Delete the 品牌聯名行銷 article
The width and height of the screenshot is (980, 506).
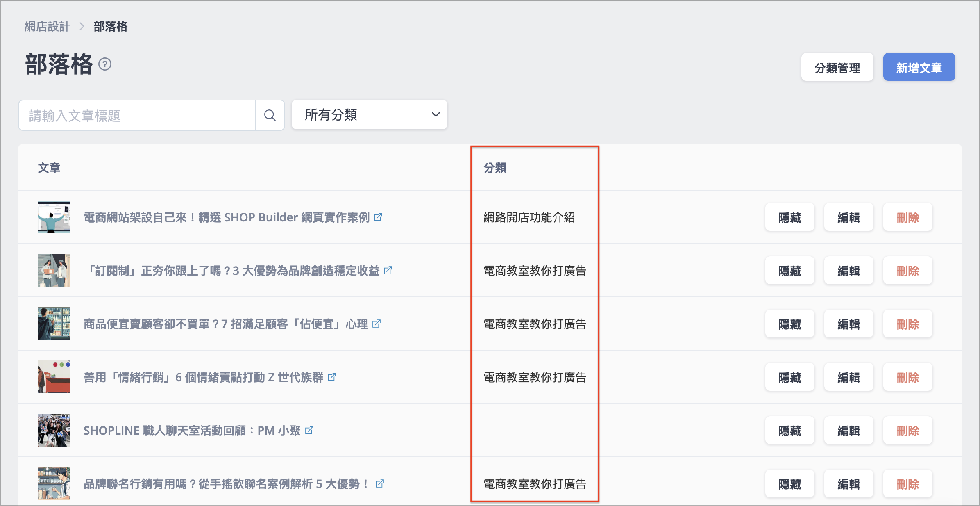tap(907, 484)
